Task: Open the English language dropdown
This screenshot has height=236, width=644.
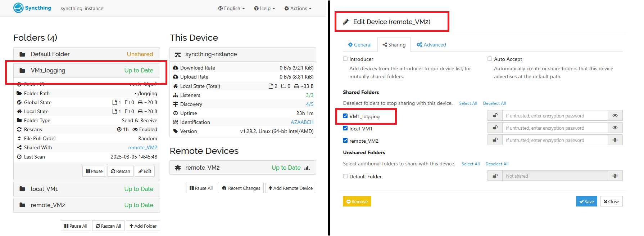Action: point(231,8)
